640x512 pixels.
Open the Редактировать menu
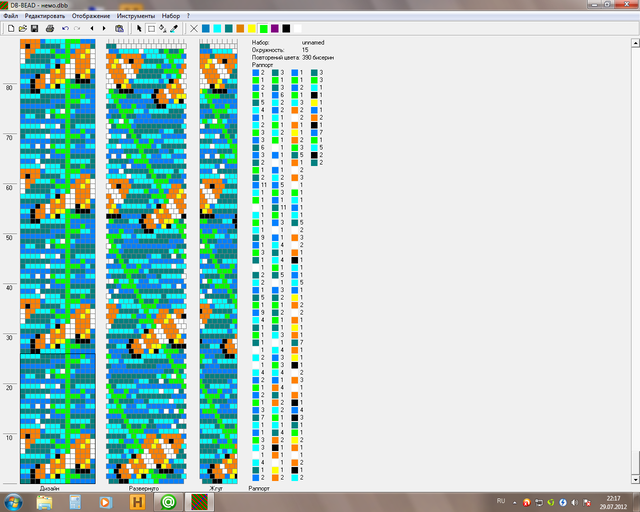[44, 16]
